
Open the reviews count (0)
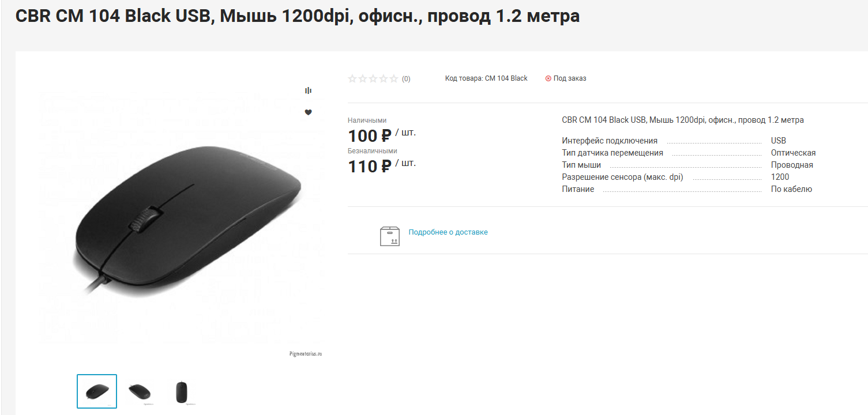[406, 79]
